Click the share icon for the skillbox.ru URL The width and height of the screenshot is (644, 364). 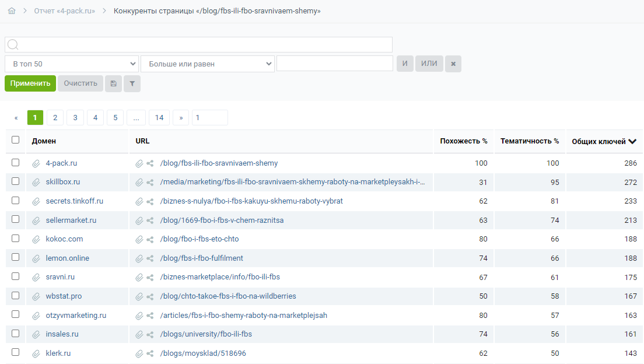(150, 182)
